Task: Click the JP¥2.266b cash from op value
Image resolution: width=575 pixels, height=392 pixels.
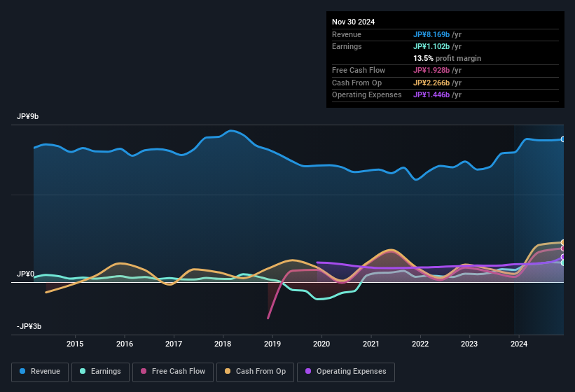Action: [x=431, y=83]
